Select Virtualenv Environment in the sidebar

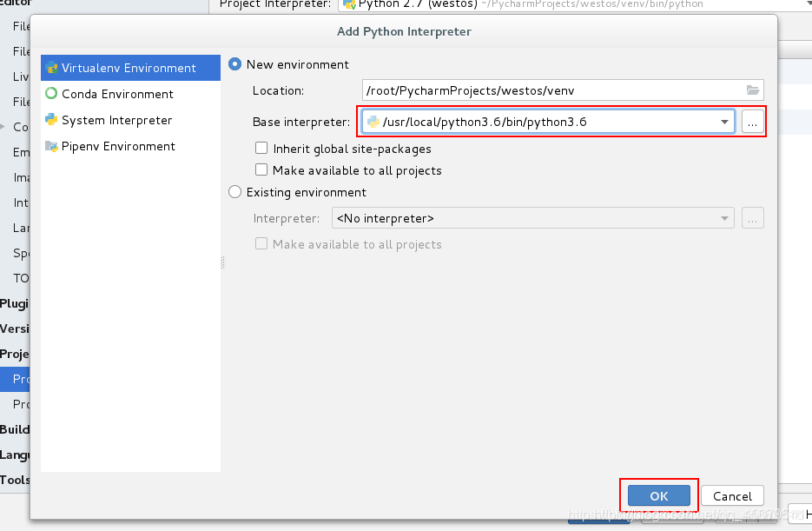coord(130,68)
